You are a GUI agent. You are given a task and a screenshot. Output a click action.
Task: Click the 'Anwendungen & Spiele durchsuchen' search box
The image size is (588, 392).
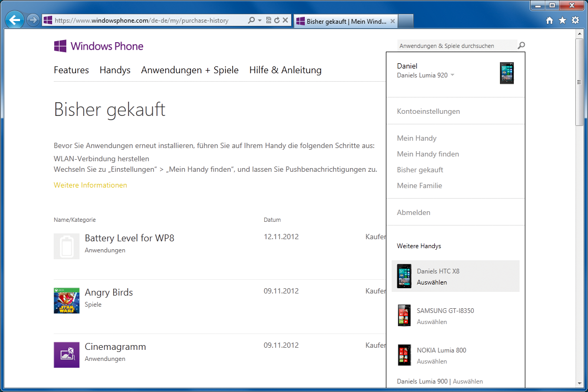pyautogui.click(x=457, y=46)
